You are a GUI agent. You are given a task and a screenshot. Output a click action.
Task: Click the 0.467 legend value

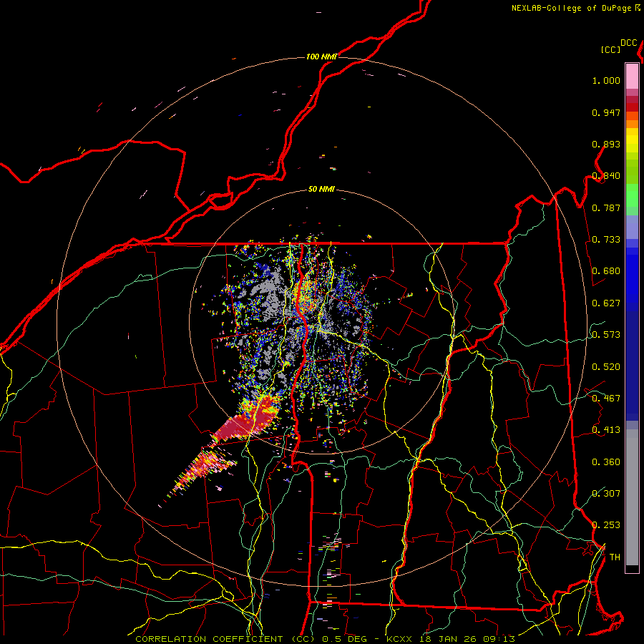(606, 399)
